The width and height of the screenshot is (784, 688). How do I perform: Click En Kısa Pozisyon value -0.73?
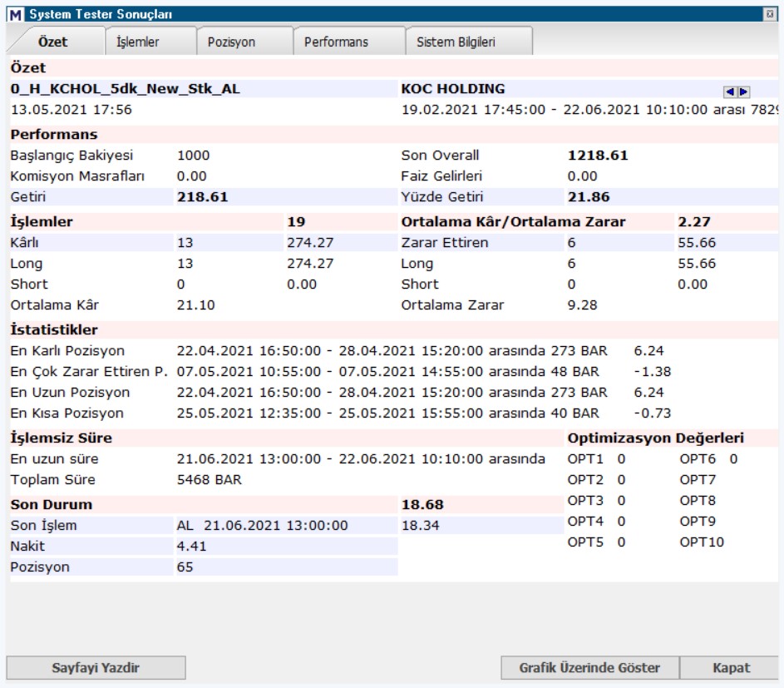point(652,413)
